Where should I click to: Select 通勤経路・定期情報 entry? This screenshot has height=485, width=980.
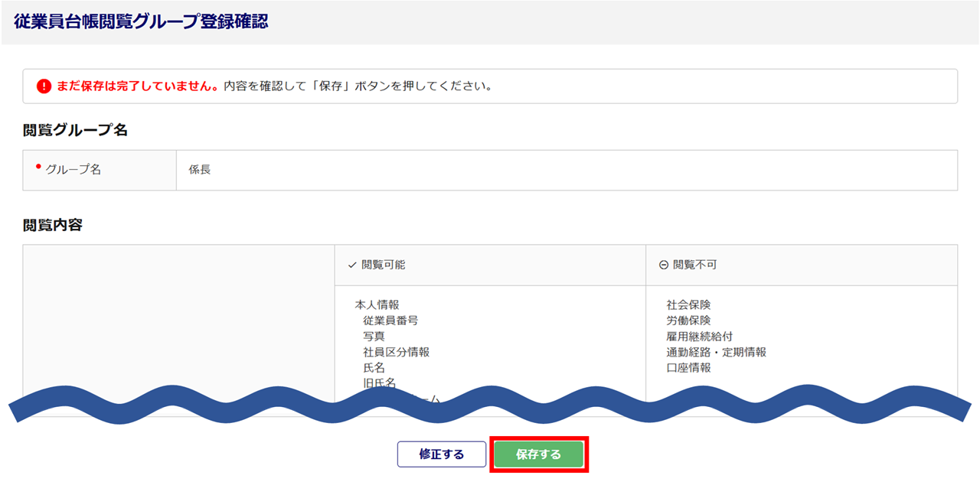[716, 352]
